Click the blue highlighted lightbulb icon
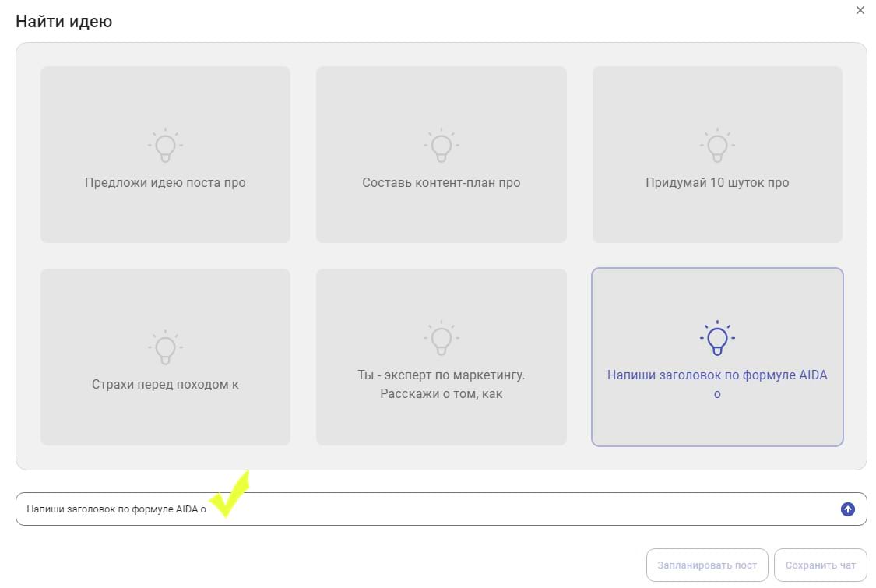The height and width of the screenshot is (588, 876). pos(717,337)
